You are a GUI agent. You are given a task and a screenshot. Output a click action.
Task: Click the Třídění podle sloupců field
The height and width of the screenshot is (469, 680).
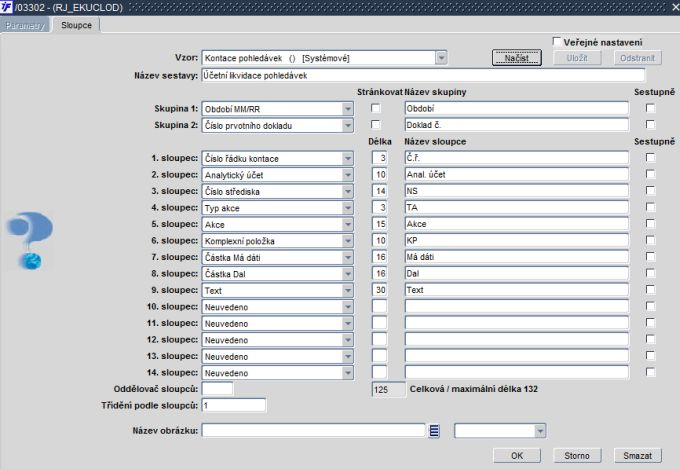click(234, 405)
